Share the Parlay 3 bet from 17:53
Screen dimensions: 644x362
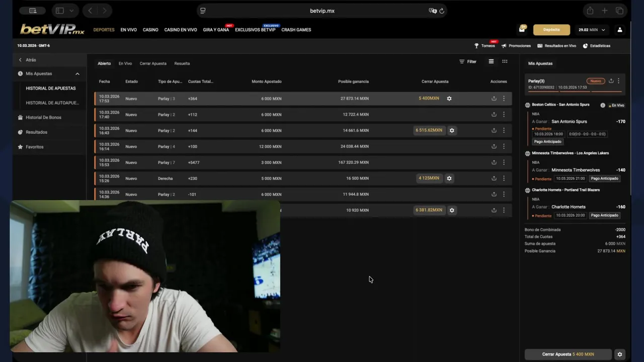coord(494,99)
